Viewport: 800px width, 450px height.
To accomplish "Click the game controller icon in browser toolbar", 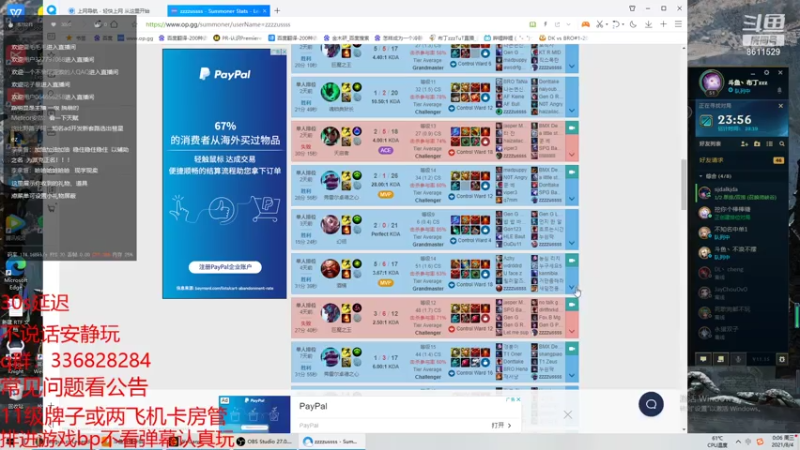I will point(585,24).
